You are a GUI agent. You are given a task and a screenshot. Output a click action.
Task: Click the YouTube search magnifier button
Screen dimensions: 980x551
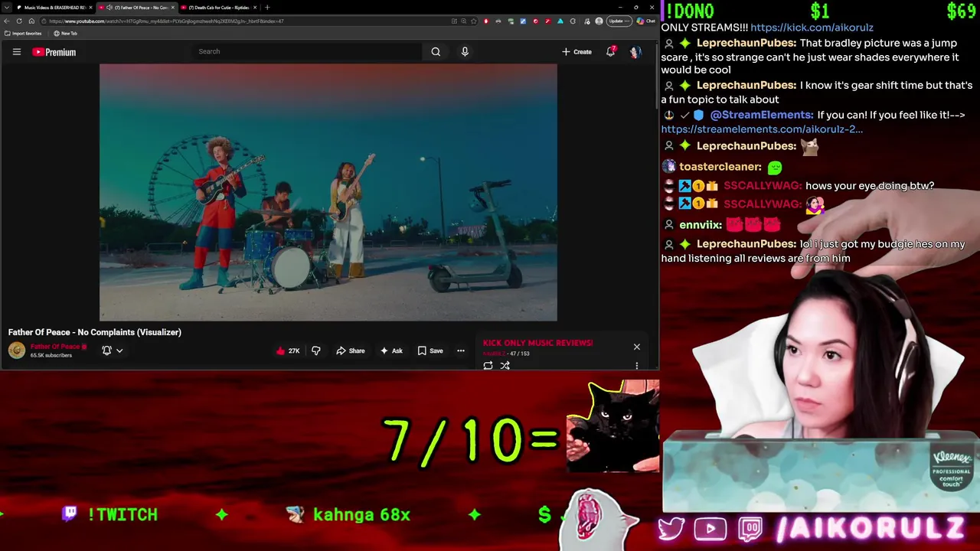(436, 51)
